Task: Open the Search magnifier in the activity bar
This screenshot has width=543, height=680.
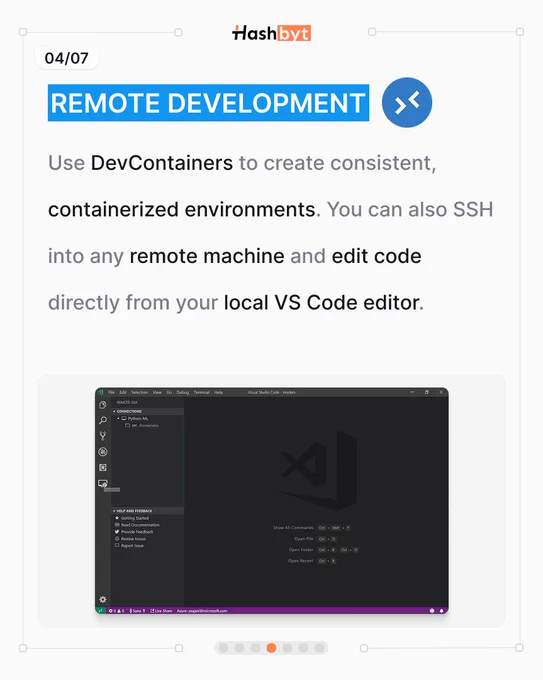Action: (x=103, y=420)
